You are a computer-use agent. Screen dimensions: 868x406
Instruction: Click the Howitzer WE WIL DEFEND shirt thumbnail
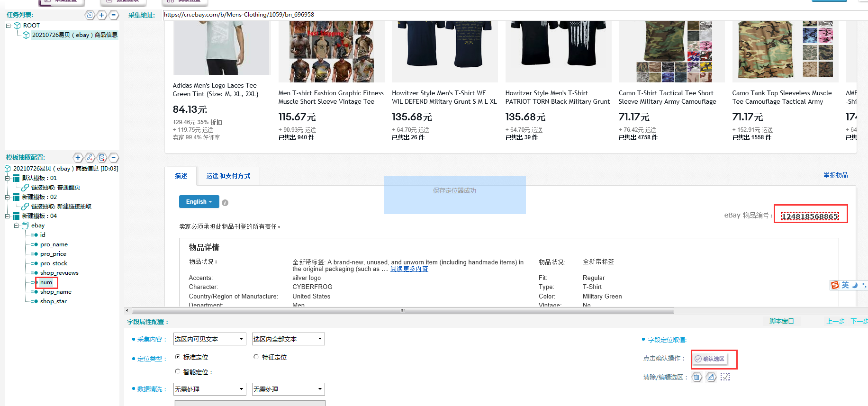[445, 51]
